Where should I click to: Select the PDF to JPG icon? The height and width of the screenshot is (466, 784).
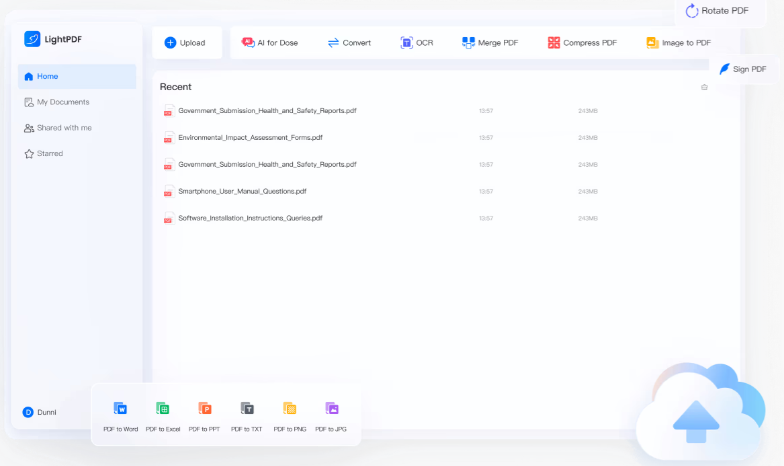pyautogui.click(x=332, y=408)
